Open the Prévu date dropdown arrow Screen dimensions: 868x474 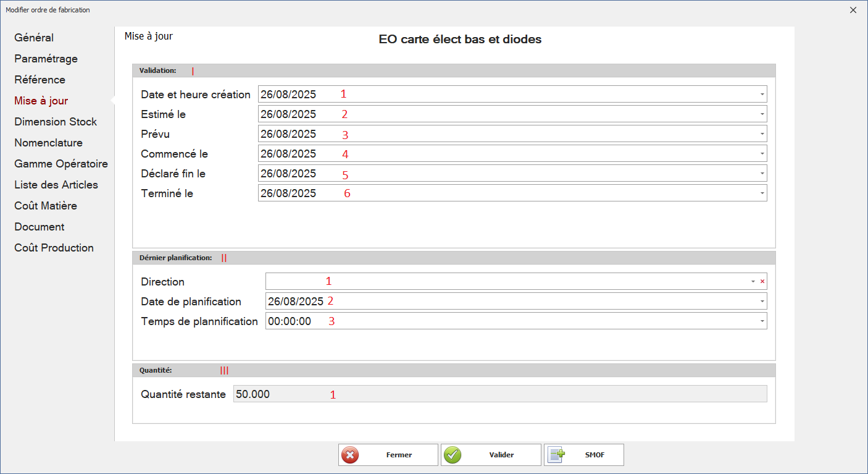(762, 134)
